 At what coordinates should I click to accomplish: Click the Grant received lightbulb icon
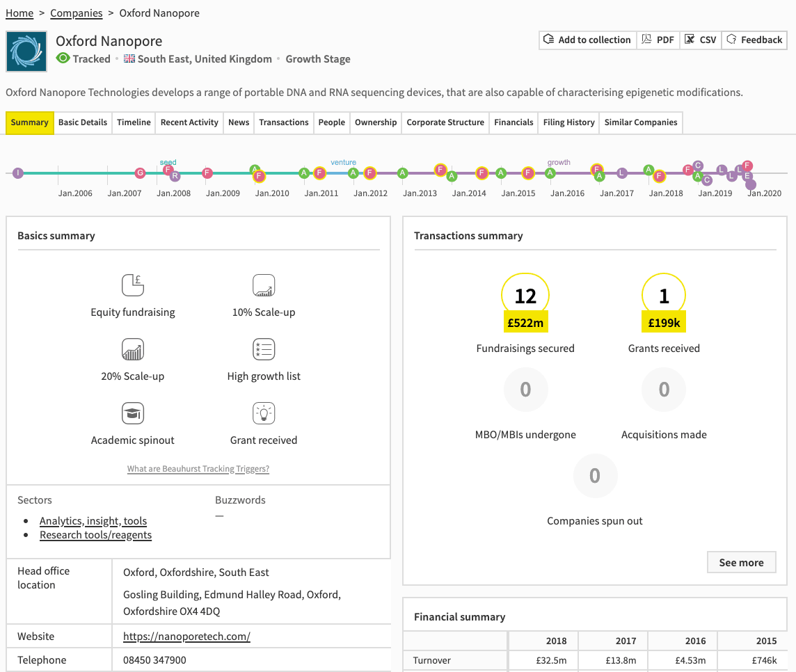264,413
